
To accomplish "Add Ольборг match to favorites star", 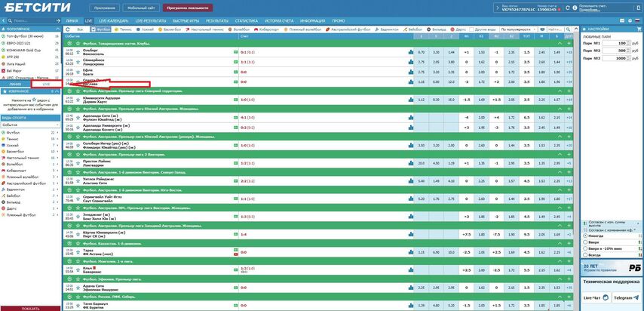I will [x=78, y=52].
